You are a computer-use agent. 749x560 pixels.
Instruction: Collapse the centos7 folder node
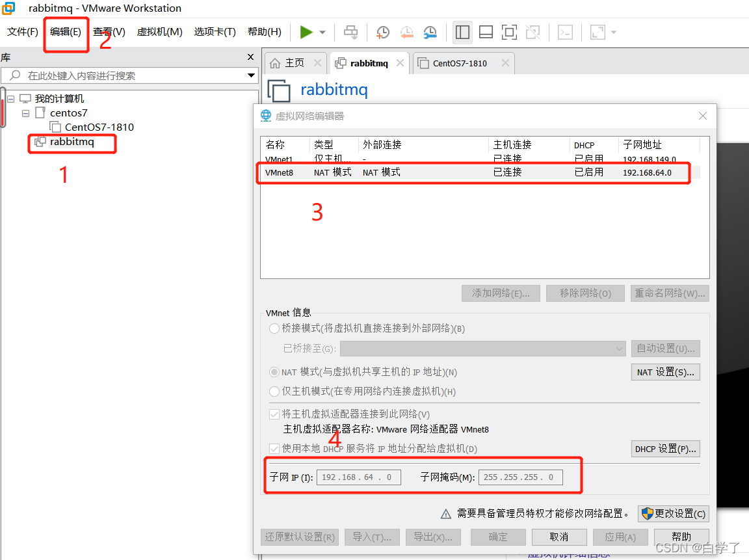tap(26, 113)
